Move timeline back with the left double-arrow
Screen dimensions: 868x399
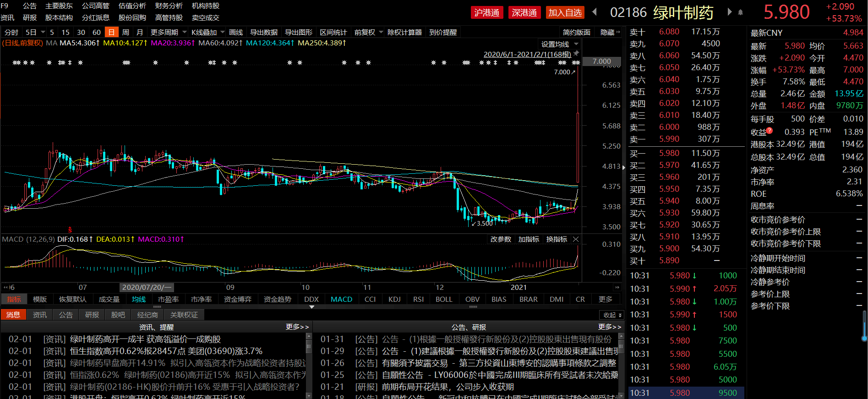(6, 287)
